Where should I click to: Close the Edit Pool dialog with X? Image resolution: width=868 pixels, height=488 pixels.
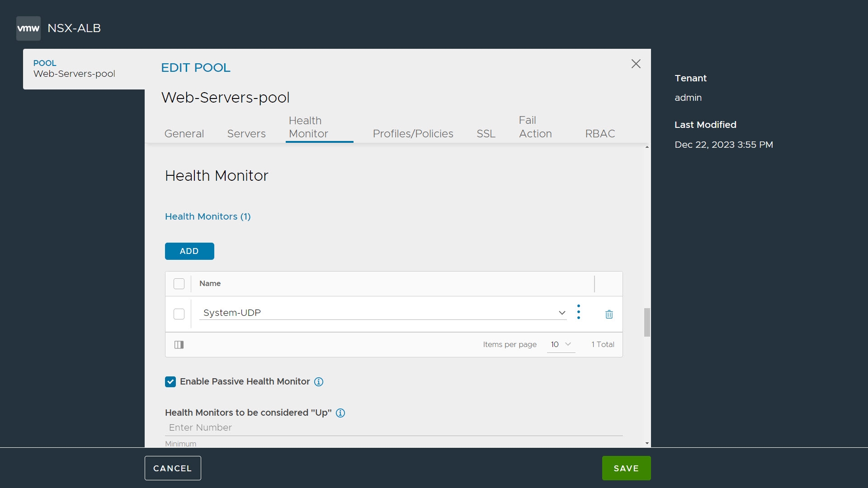coord(636,64)
